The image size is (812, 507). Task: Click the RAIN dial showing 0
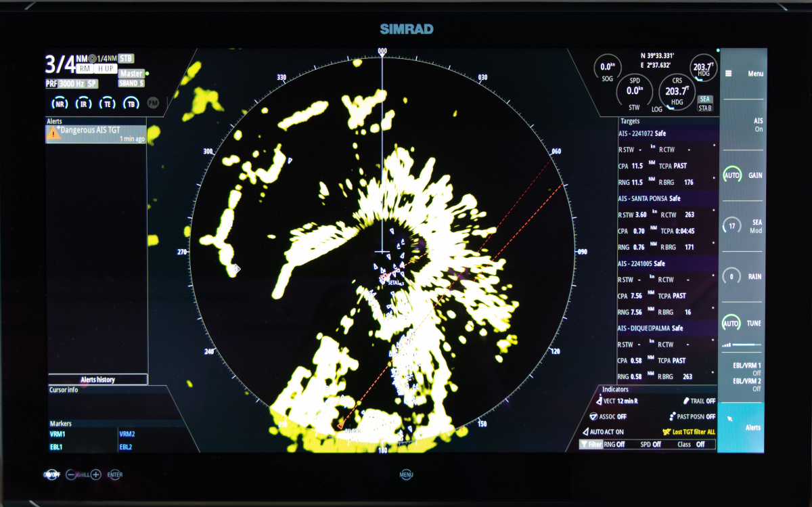tap(731, 276)
